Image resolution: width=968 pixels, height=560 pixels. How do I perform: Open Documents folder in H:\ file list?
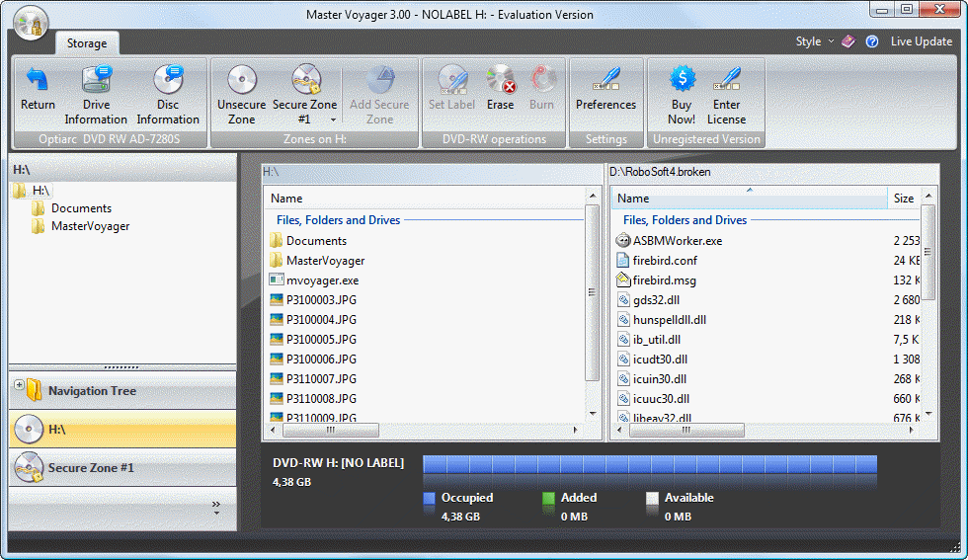pyautogui.click(x=308, y=241)
